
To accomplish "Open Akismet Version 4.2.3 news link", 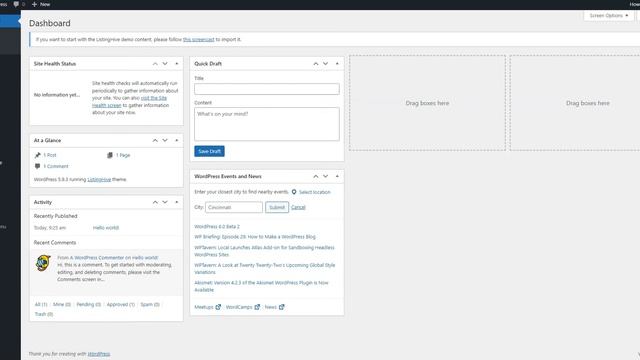I will [261, 286].
